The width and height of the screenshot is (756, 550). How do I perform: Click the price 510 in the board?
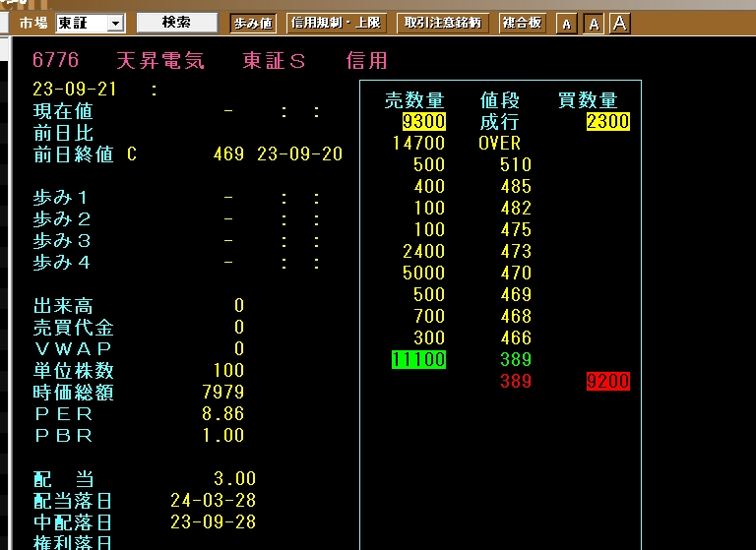pos(516,165)
